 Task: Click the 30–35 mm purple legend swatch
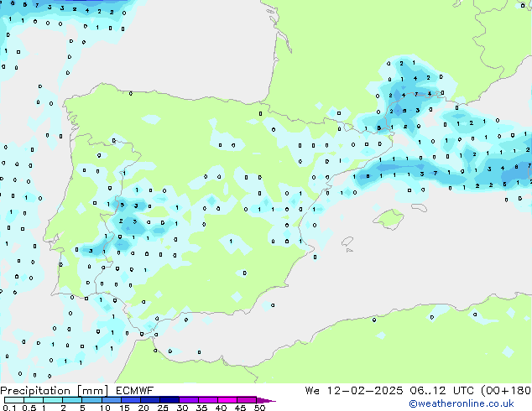(188, 400)
